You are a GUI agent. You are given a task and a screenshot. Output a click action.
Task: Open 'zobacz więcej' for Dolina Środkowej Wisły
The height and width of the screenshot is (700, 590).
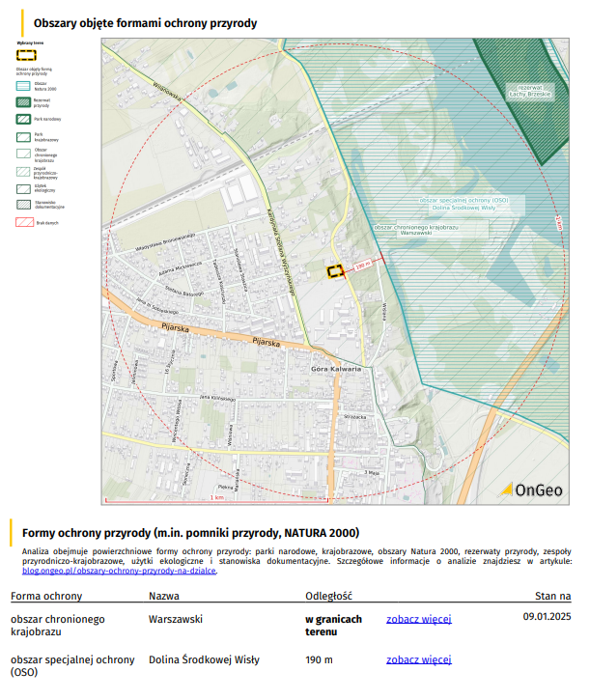[x=418, y=660]
